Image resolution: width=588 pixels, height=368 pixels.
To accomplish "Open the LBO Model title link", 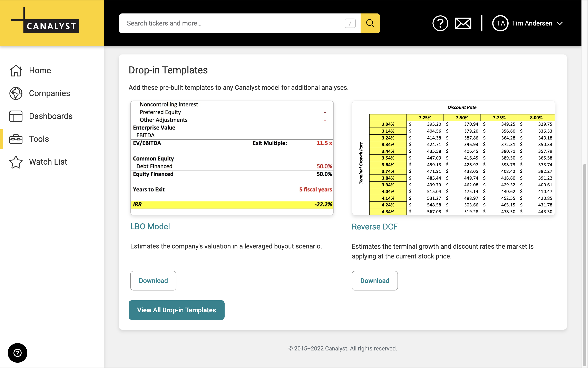I will (x=150, y=226).
